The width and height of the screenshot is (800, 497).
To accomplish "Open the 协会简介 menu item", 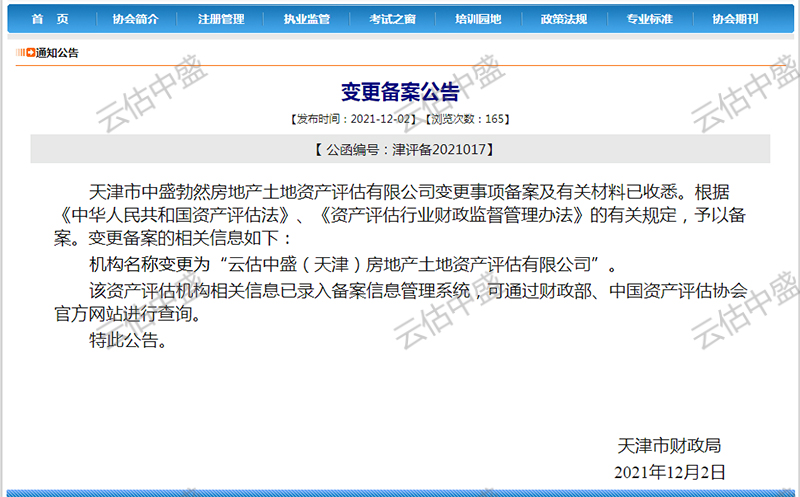I will (x=136, y=19).
